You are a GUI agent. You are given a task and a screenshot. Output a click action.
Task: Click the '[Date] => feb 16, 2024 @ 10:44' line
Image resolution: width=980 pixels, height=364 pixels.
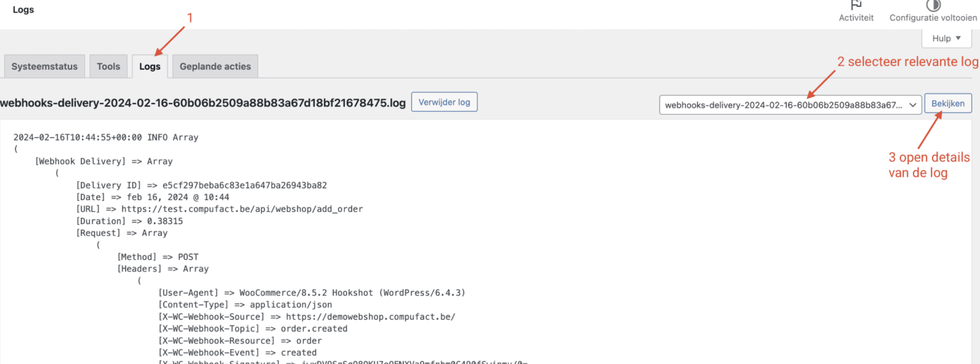pos(153,197)
